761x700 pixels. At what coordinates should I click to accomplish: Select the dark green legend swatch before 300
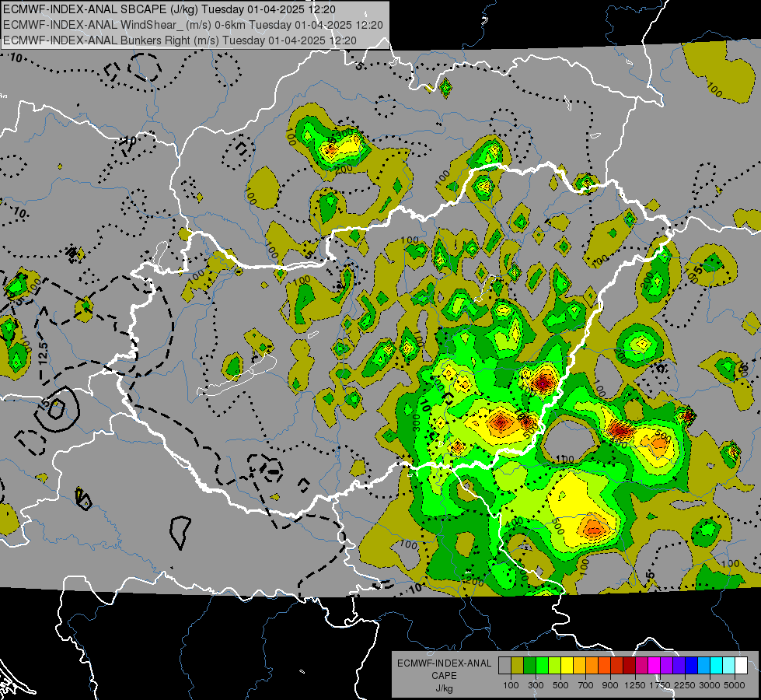pos(530,665)
